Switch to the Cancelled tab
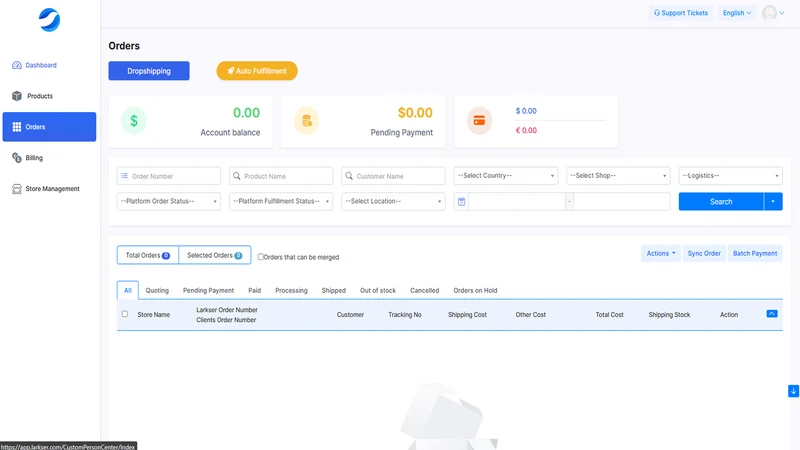The width and height of the screenshot is (800, 450). 424,290
